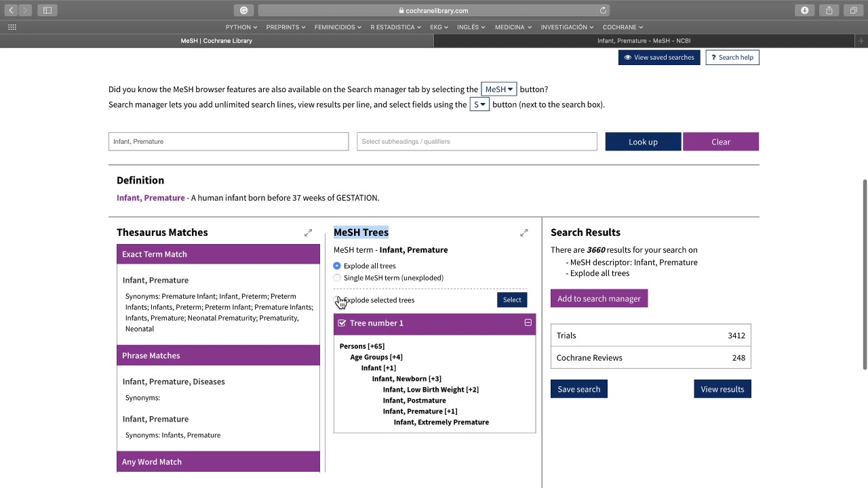868x488 pixels.
Task: Open the Safari downloads icon
Action: pos(805,10)
